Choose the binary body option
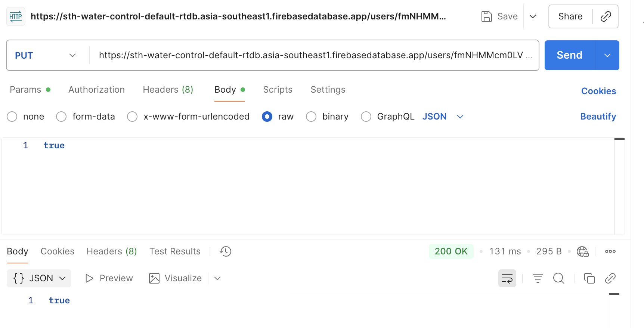 pyautogui.click(x=311, y=117)
